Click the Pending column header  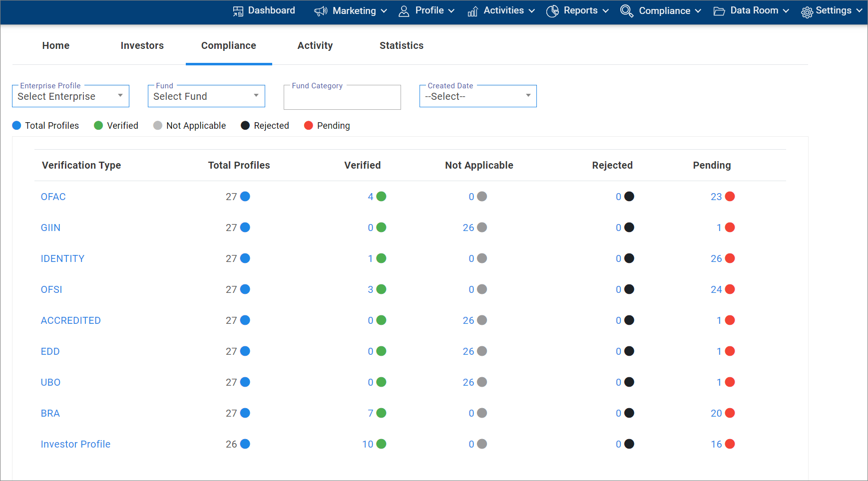click(712, 165)
